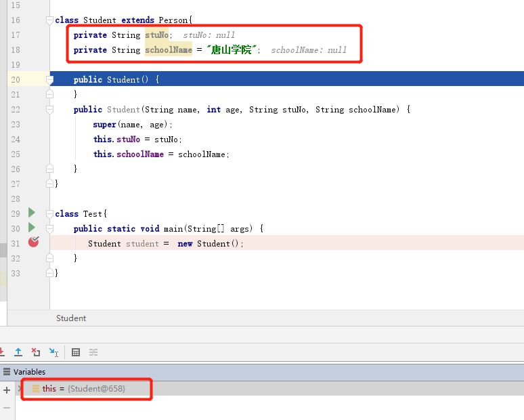Run main method via gutter arrow on line 30
Viewport: 524px width, 420px height.
(32, 228)
